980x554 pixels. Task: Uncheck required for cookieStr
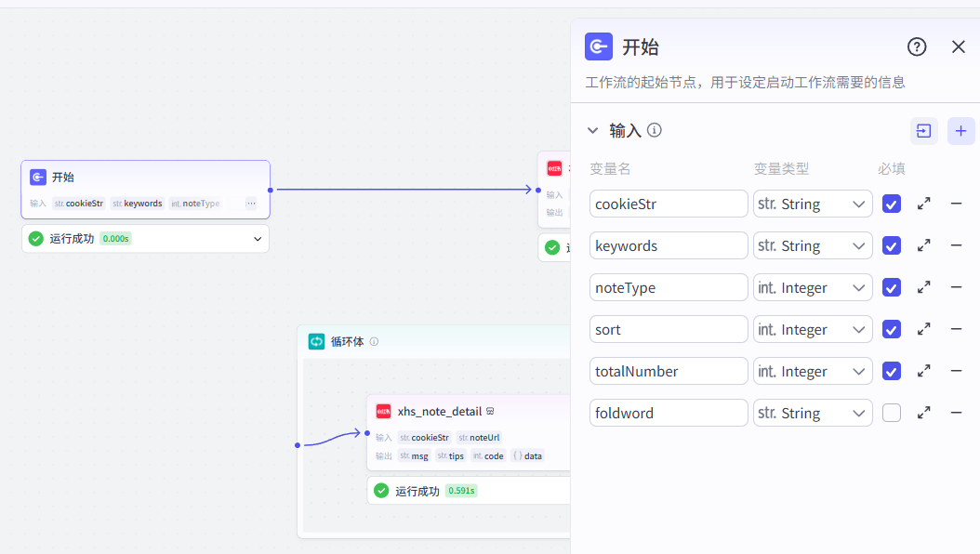tap(892, 204)
